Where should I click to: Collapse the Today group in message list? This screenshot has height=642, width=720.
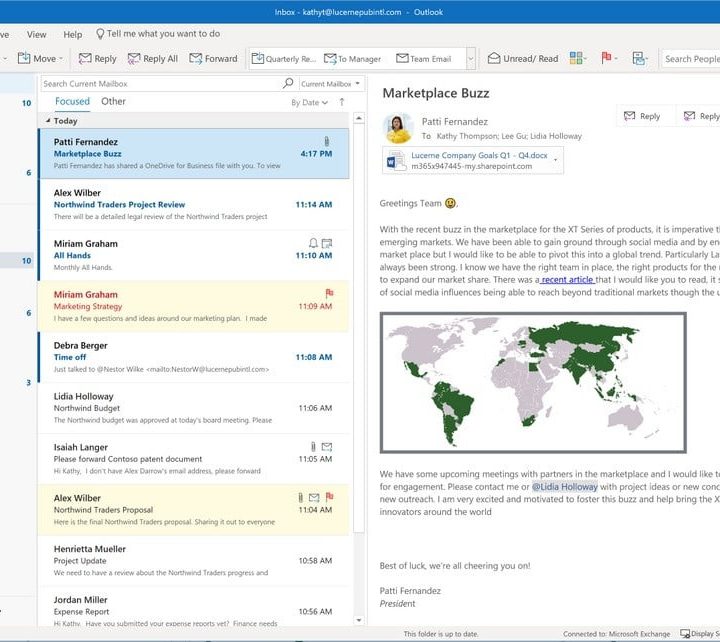click(46, 121)
